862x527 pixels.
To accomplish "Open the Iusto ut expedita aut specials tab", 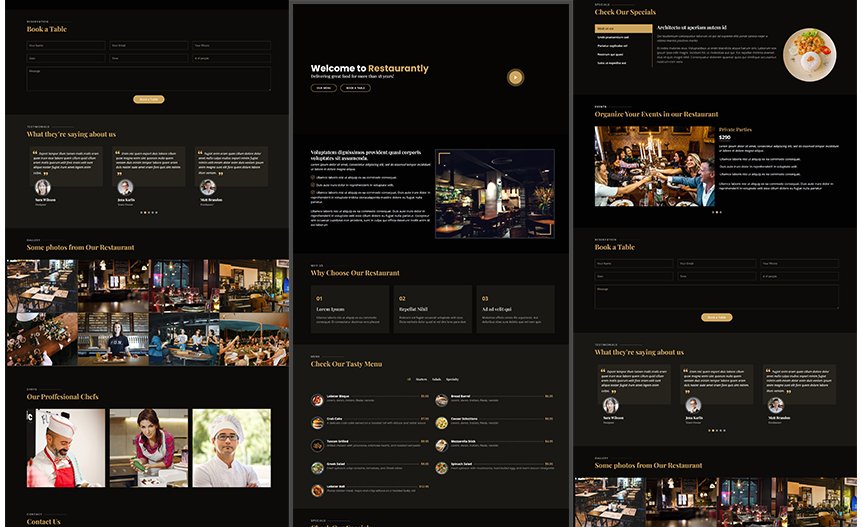I will [x=623, y=63].
